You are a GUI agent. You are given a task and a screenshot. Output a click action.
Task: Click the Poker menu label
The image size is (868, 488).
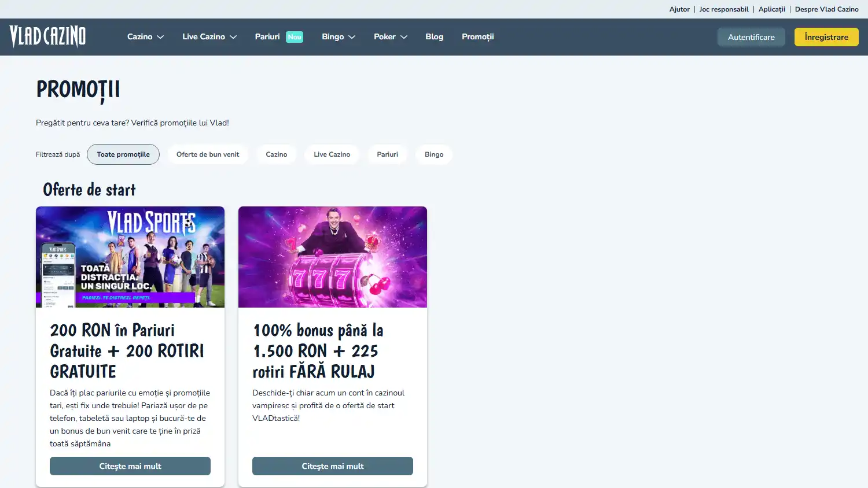(x=385, y=36)
